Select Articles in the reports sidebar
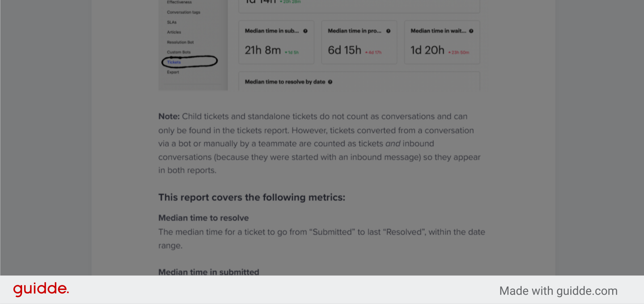 point(173,32)
